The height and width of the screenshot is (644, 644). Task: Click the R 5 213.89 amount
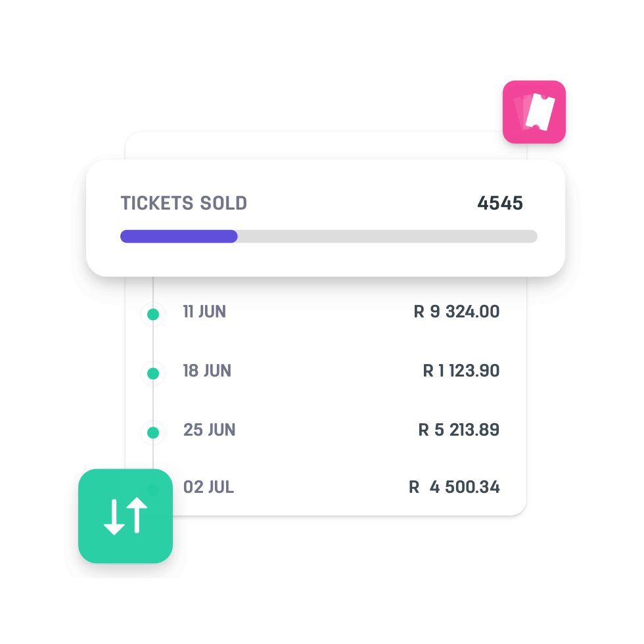tap(459, 430)
